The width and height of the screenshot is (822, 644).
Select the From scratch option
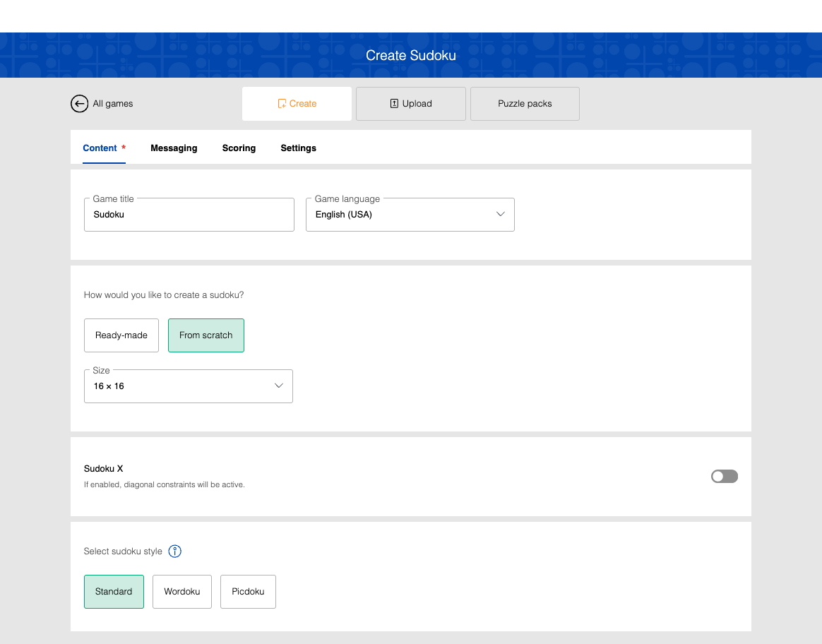click(x=205, y=335)
